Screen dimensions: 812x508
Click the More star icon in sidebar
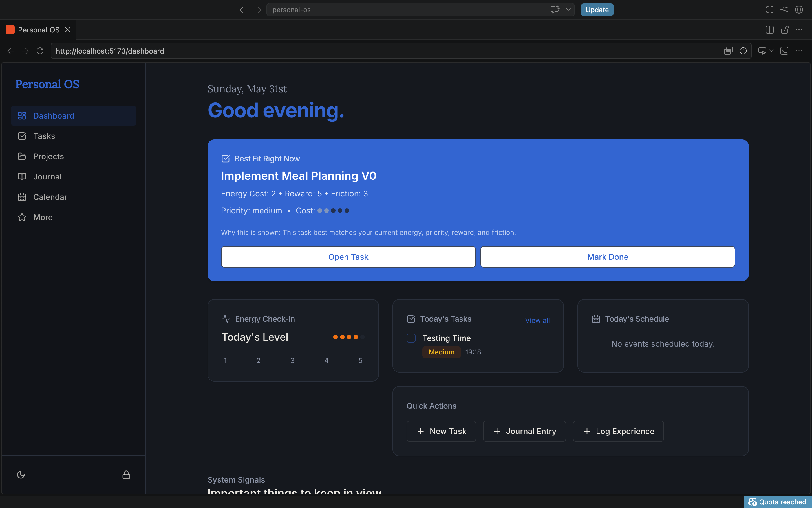click(x=22, y=217)
